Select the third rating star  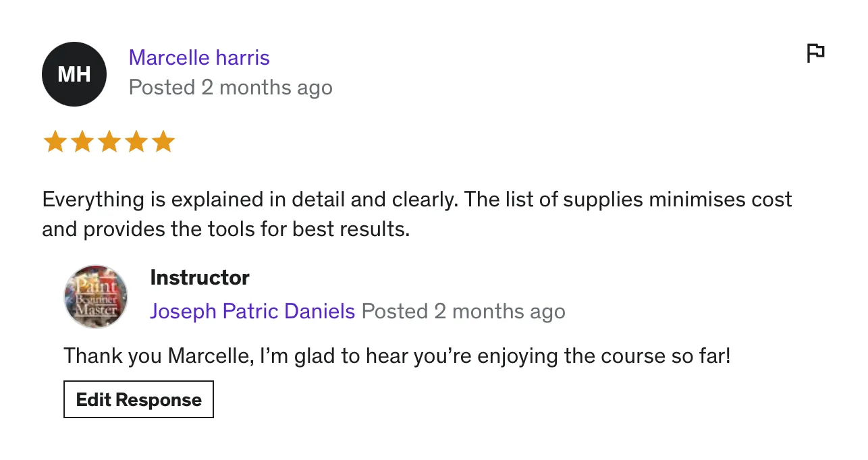tap(109, 142)
